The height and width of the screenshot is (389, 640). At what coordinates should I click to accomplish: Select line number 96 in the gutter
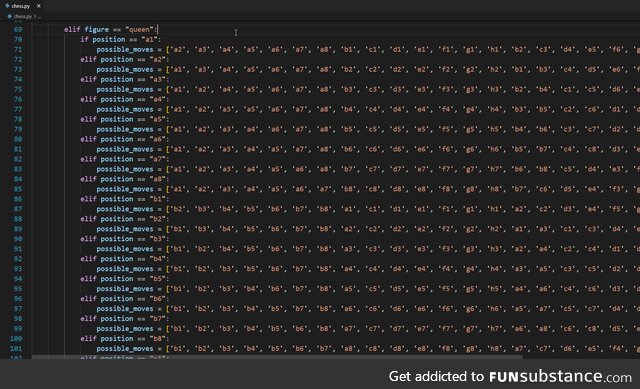click(18, 299)
